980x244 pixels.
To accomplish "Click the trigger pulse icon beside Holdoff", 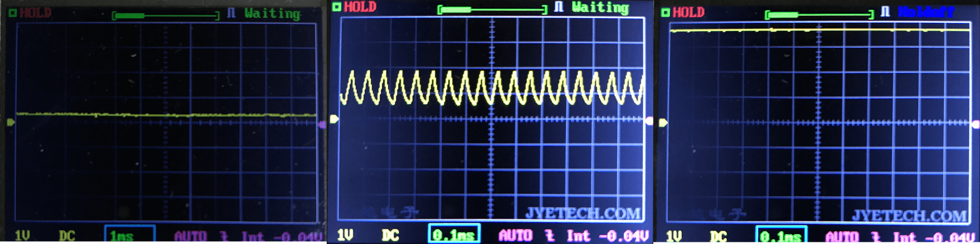I will [885, 11].
